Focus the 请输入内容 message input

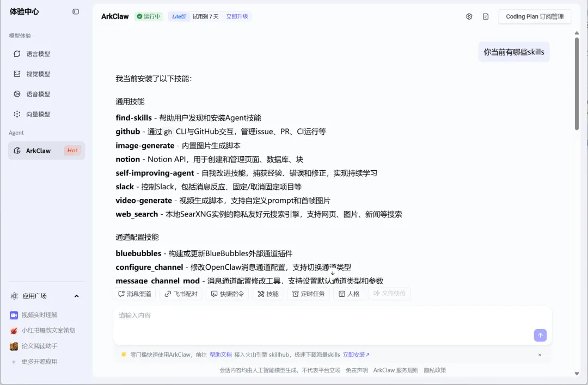coord(332,325)
